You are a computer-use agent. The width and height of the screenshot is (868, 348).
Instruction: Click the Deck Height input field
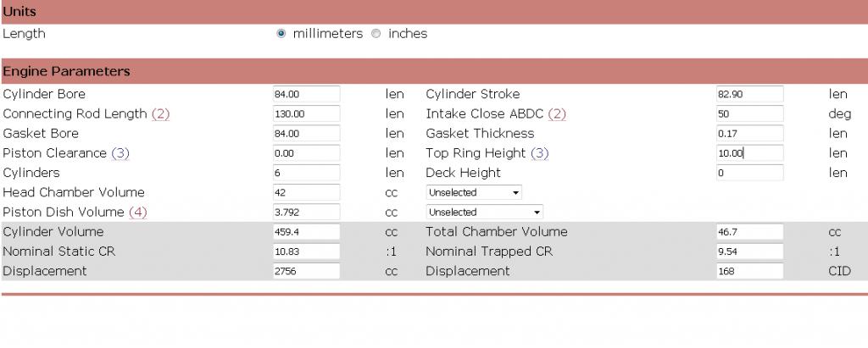(749, 173)
